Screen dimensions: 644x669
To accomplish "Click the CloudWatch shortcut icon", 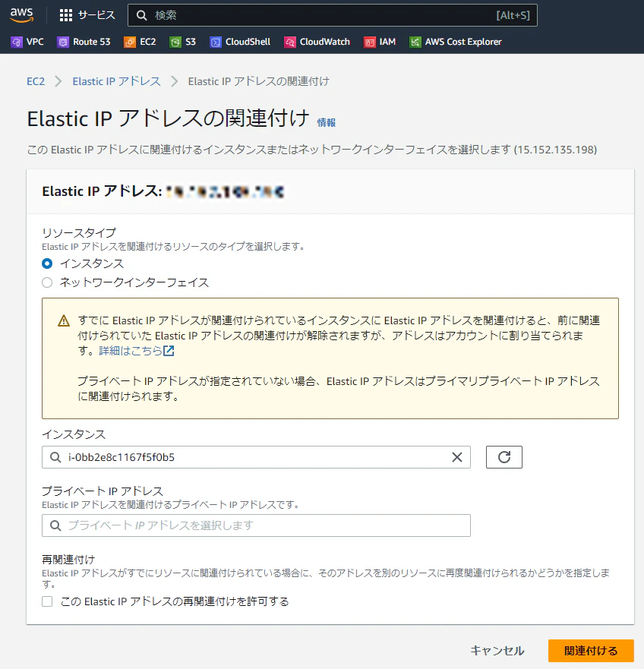I will 290,42.
